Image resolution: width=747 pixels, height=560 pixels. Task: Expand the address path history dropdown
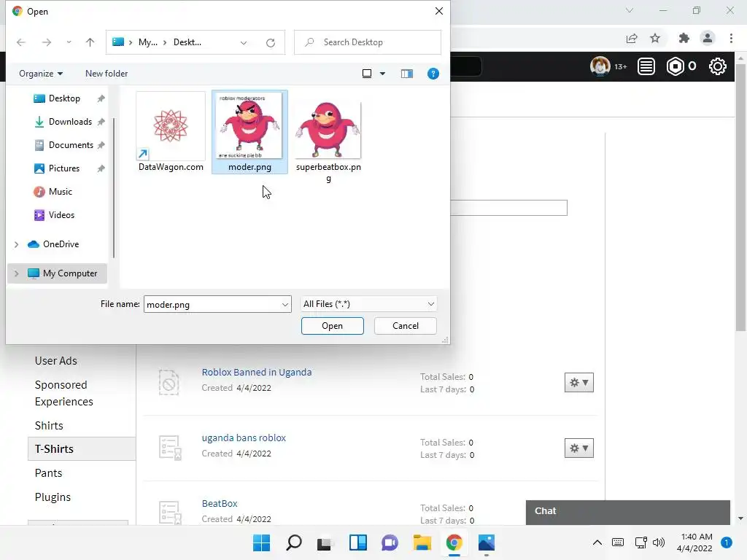244,43
